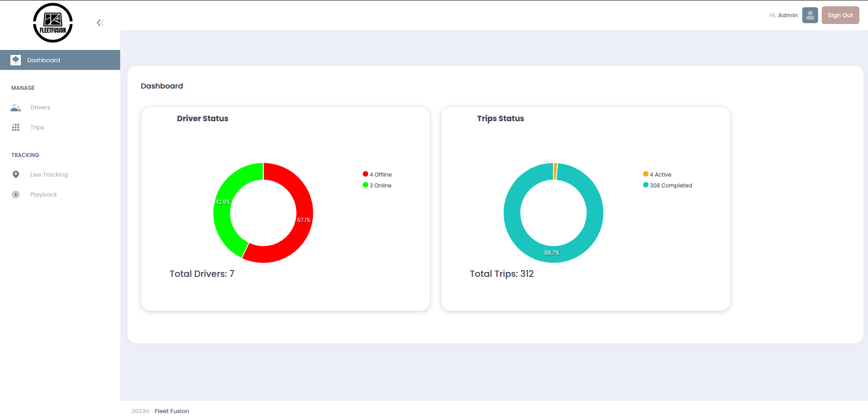Click the FleetFusion logo
This screenshot has height=419, width=868.
click(53, 22)
